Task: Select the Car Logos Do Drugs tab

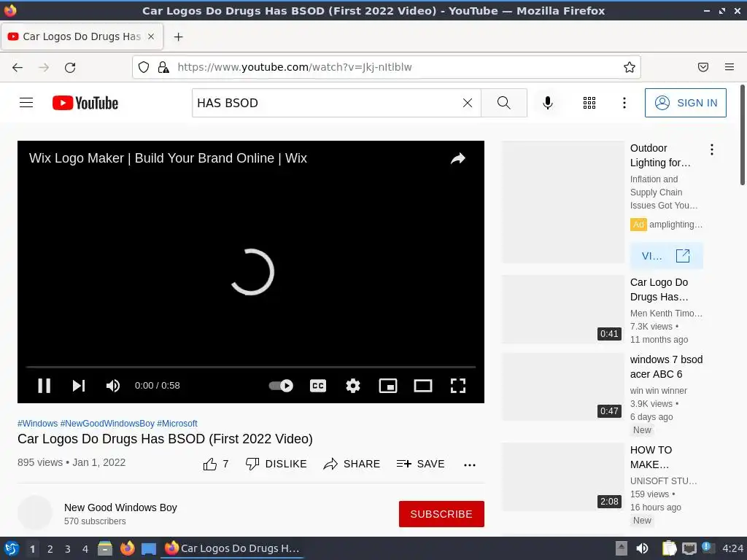Action: [x=82, y=36]
